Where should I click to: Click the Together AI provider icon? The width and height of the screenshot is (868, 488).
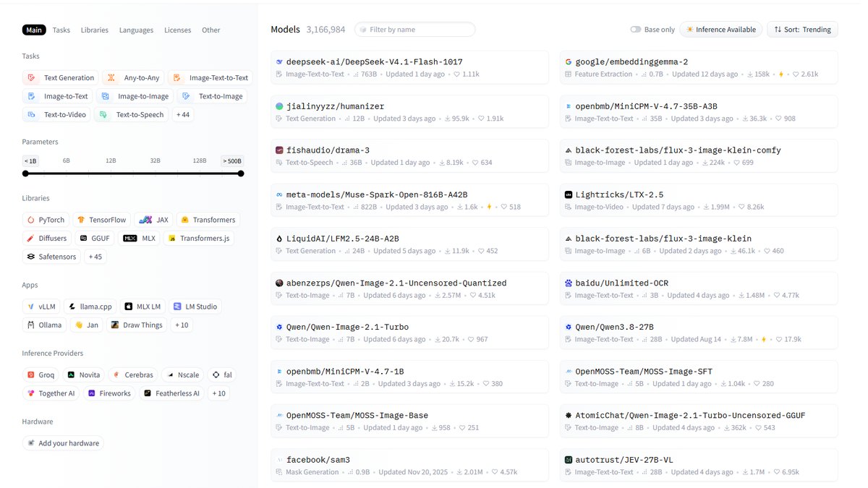31,393
